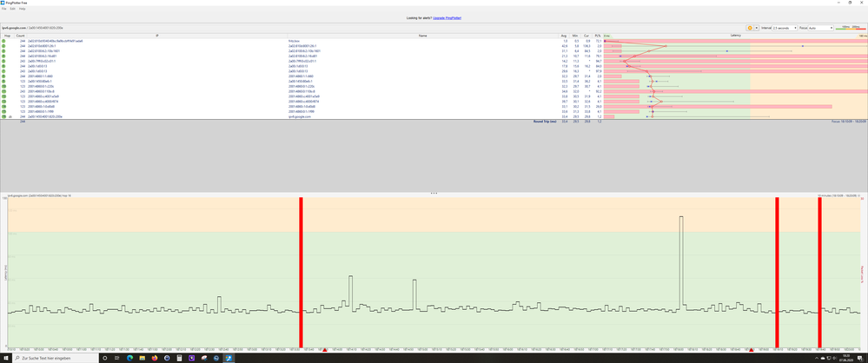The width and height of the screenshot is (868, 363).
Task: Click the orange pause trace button
Action: 750,28
